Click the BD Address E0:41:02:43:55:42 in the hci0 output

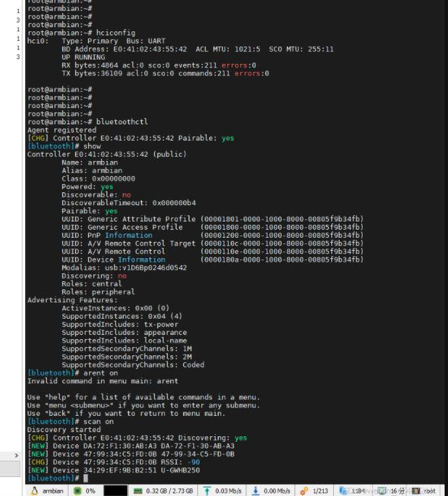point(150,49)
